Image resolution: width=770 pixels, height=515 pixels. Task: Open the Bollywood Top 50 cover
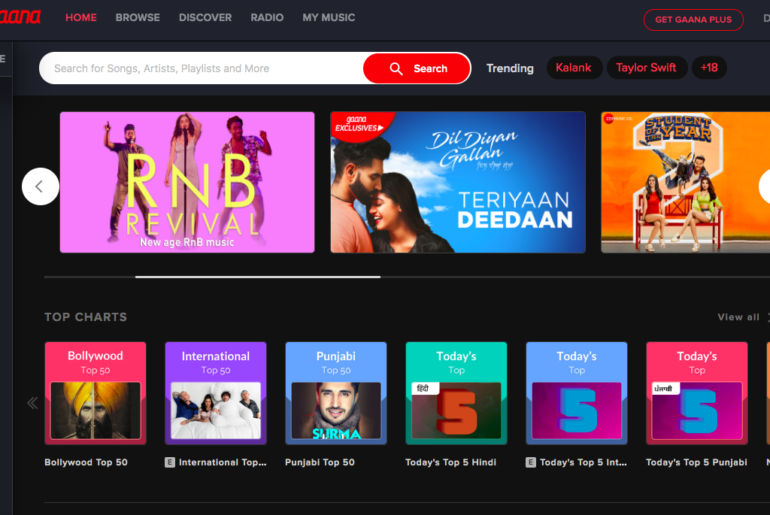coord(95,393)
